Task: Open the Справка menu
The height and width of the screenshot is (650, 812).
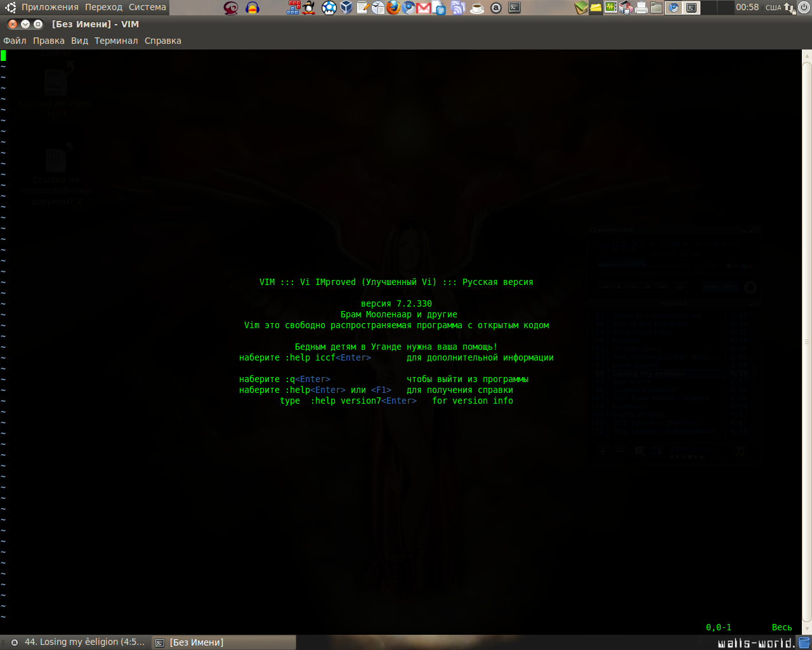Action: 163,41
